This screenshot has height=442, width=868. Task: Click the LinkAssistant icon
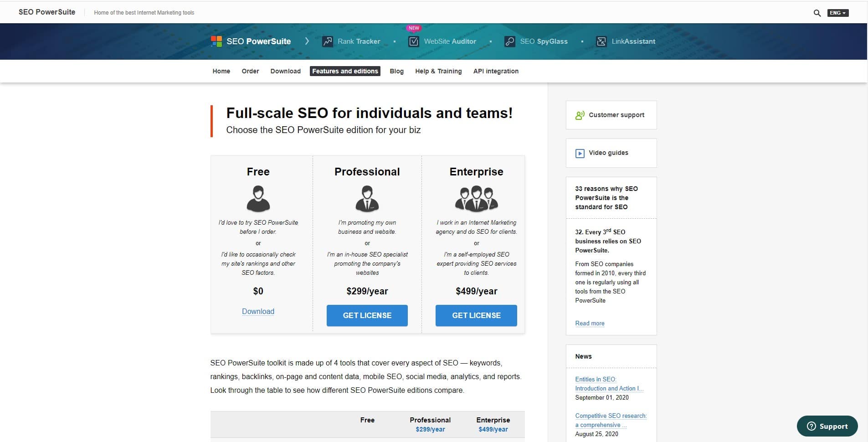coord(601,41)
